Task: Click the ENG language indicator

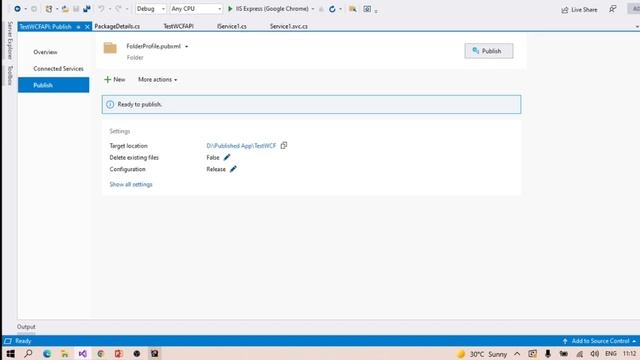Action: pos(611,353)
